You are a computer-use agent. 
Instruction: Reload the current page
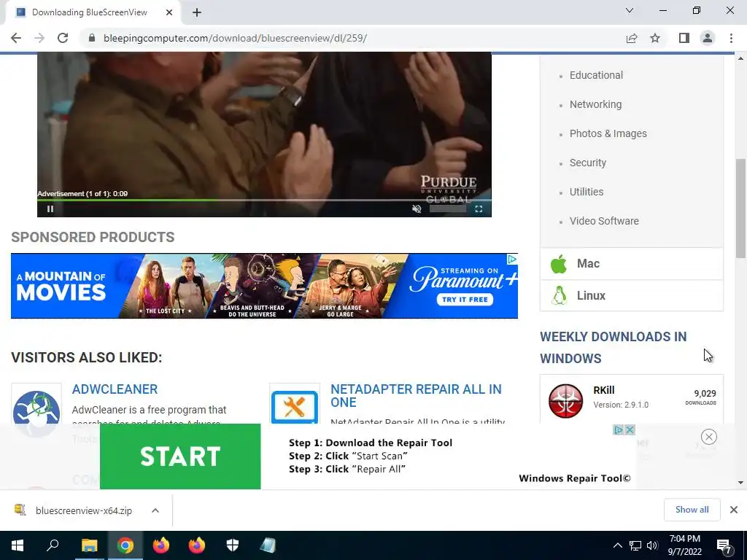click(63, 38)
